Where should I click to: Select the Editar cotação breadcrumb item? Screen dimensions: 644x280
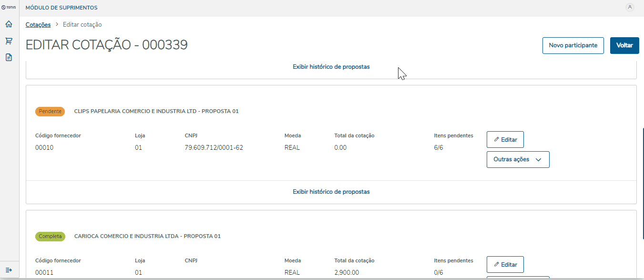click(82, 25)
